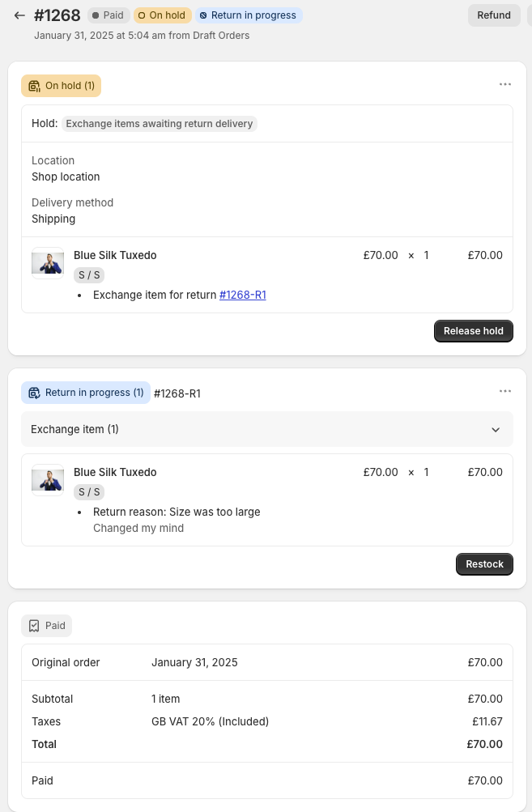Click the Restock button
The height and width of the screenshot is (812, 532).
pyautogui.click(x=484, y=564)
